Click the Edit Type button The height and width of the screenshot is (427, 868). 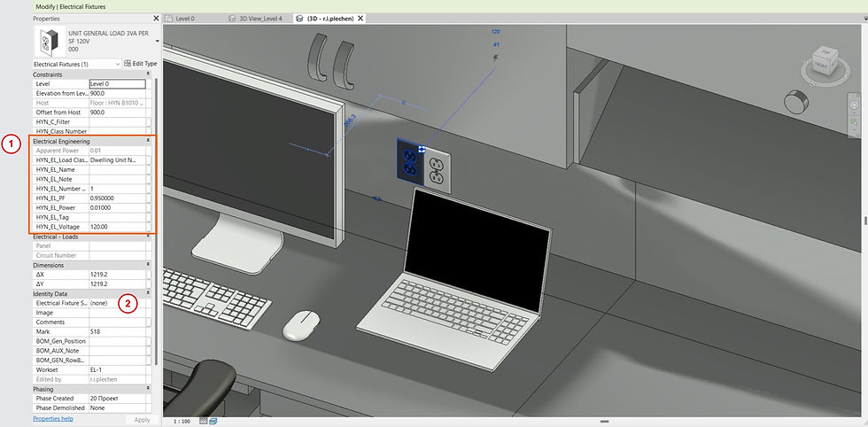[x=141, y=64]
